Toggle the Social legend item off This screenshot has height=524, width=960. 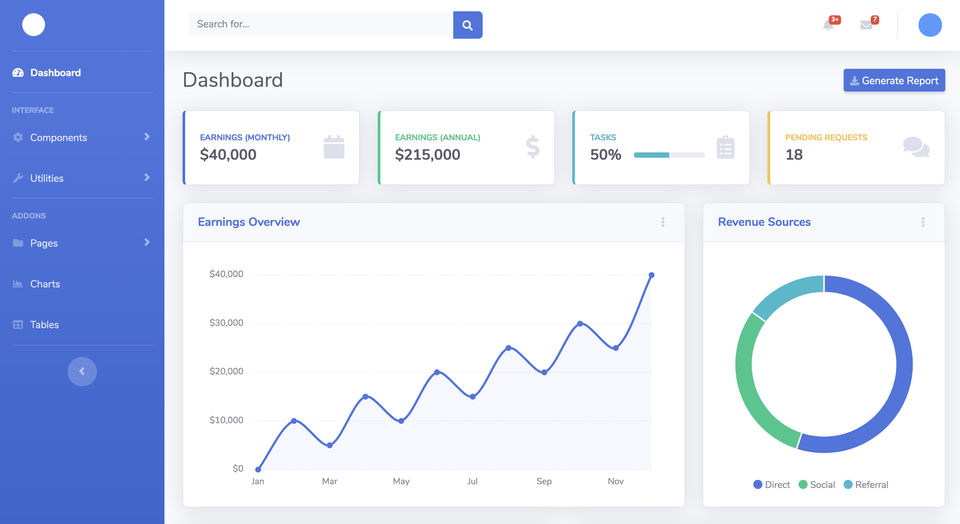click(816, 485)
